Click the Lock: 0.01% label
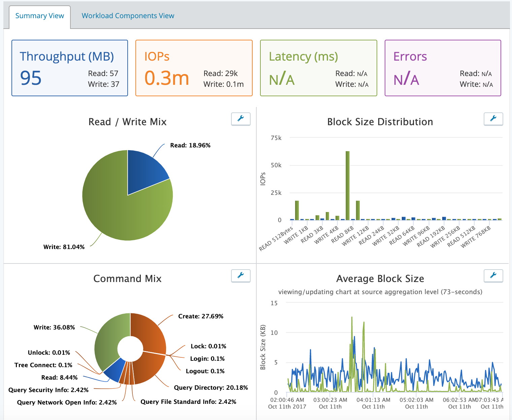 (209, 346)
